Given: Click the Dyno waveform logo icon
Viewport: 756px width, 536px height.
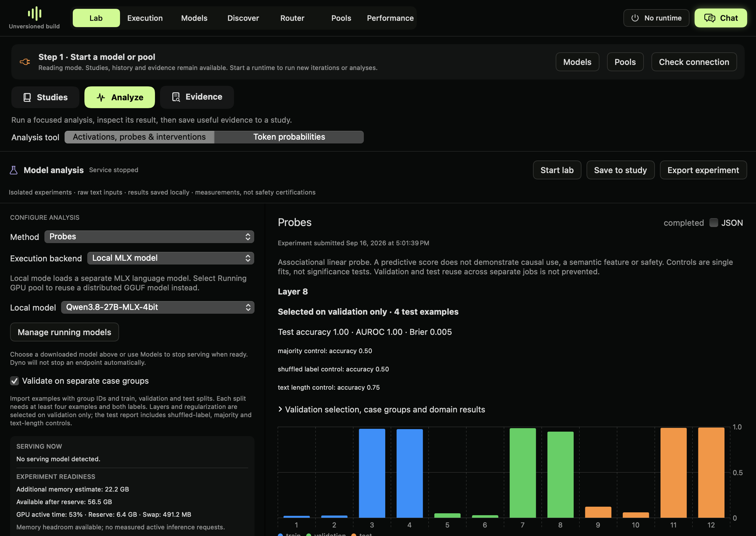Looking at the screenshot, I should coord(34,14).
